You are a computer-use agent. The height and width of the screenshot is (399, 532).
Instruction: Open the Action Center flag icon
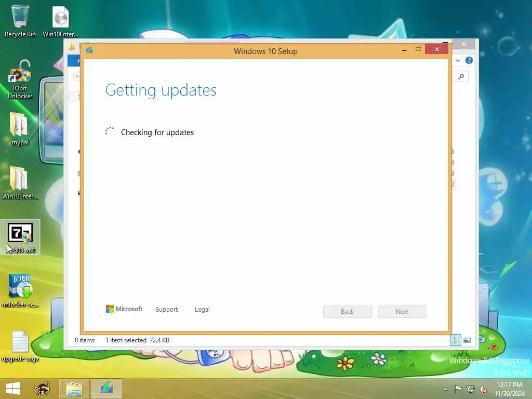(x=458, y=389)
